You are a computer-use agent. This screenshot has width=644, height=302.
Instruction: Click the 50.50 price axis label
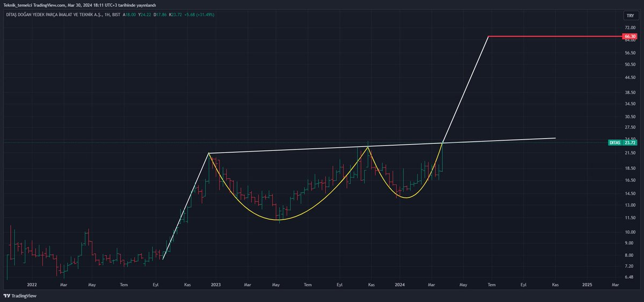pos(630,64)
